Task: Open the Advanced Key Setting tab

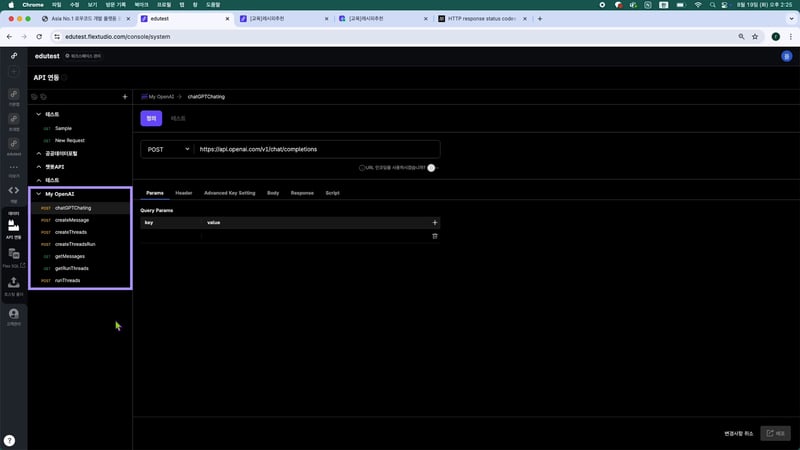Action: point(229,192)
